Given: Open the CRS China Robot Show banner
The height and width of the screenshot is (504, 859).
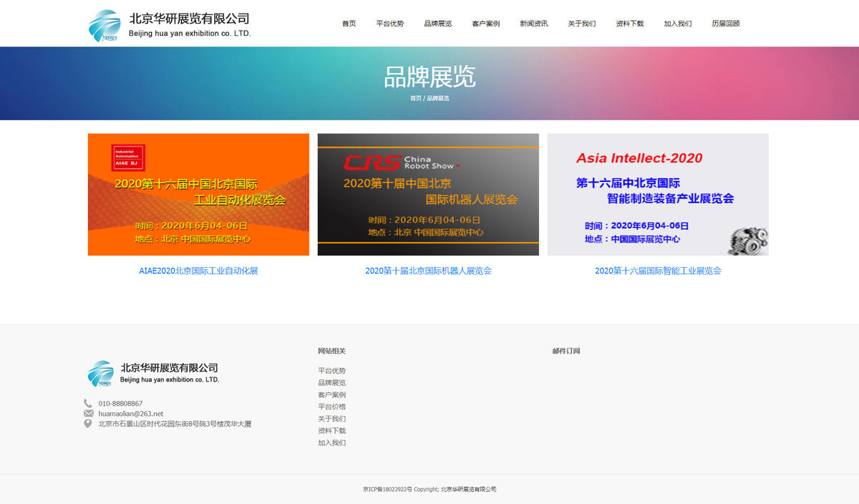Looking at the screenshot, I should [x=428, y=194].
